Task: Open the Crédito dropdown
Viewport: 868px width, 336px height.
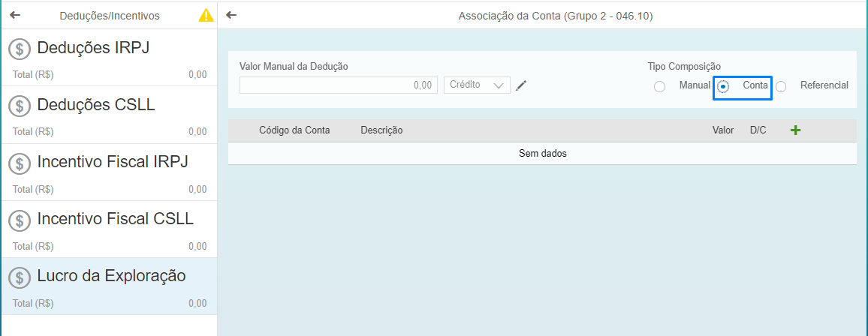Action: point(478,85)
